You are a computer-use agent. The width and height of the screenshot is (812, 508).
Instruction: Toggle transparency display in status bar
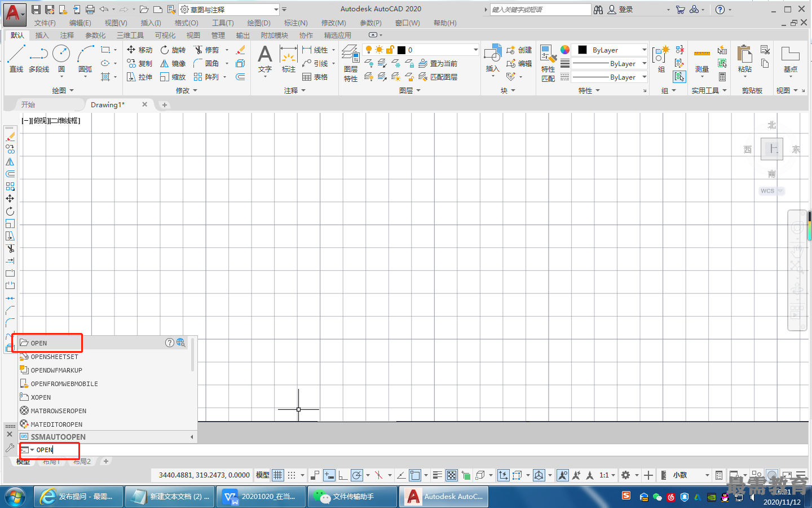[x=452, y=475]
